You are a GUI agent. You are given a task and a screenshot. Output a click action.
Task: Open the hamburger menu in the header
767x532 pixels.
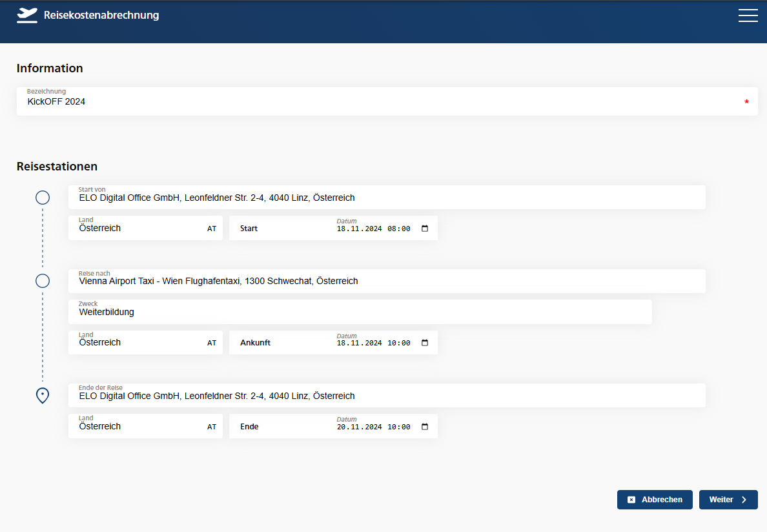pyautogui.click(x=748, y=15)
